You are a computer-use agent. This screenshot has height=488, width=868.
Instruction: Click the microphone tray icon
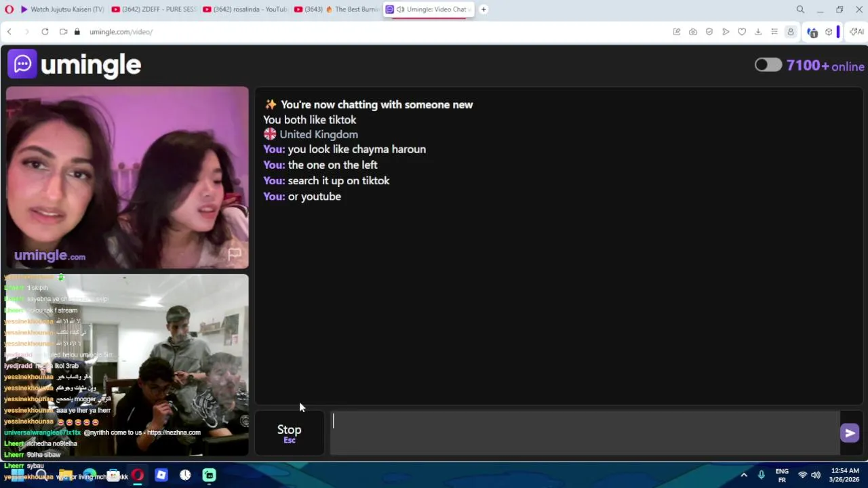[x=762, y=475]
